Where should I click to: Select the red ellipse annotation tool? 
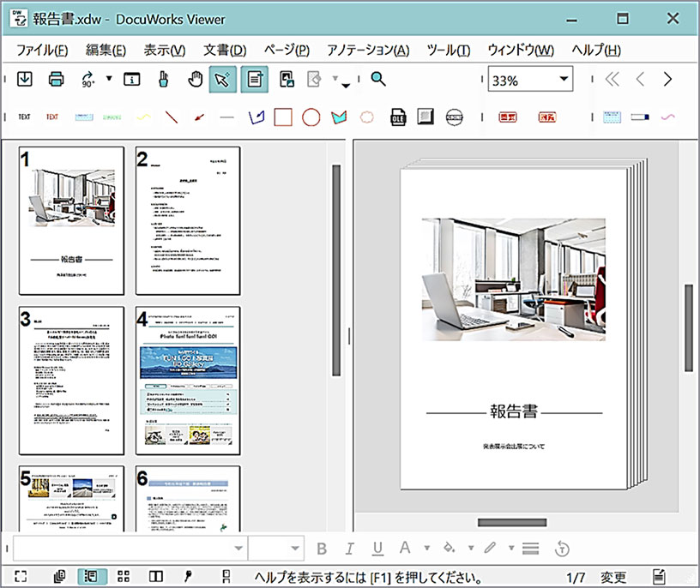(x=311, y=117)
